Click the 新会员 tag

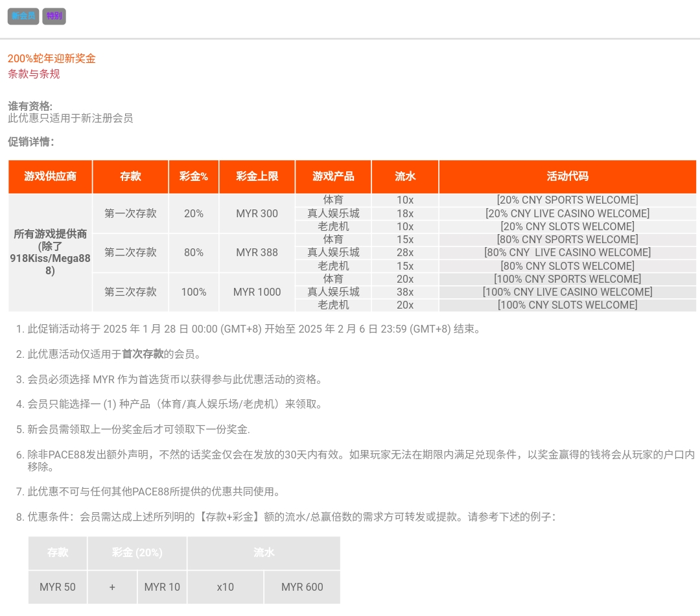click(23, 16)
